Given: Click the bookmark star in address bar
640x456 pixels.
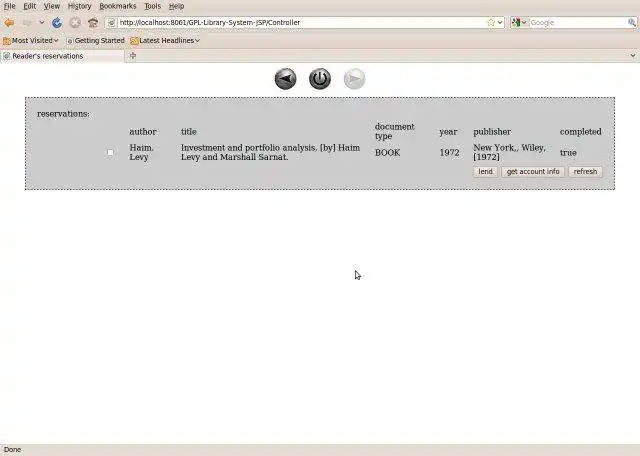Looking at the screenshot, I should click(x=491, y=22).
